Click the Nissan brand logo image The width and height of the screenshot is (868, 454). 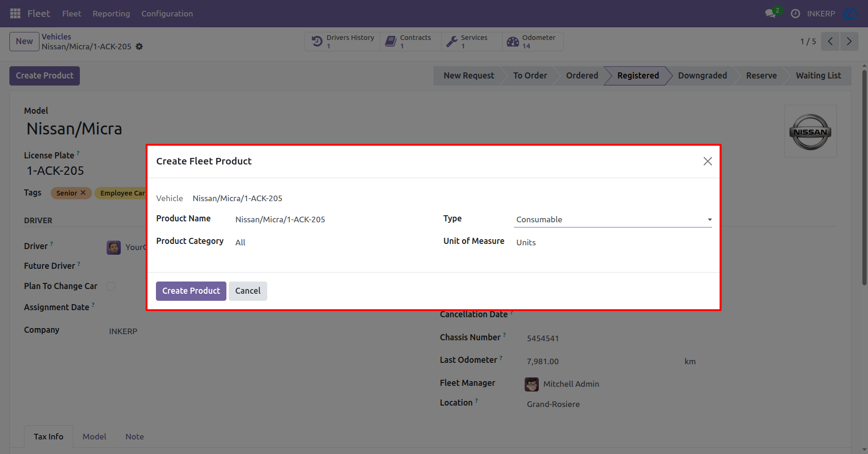click(810, 132)
